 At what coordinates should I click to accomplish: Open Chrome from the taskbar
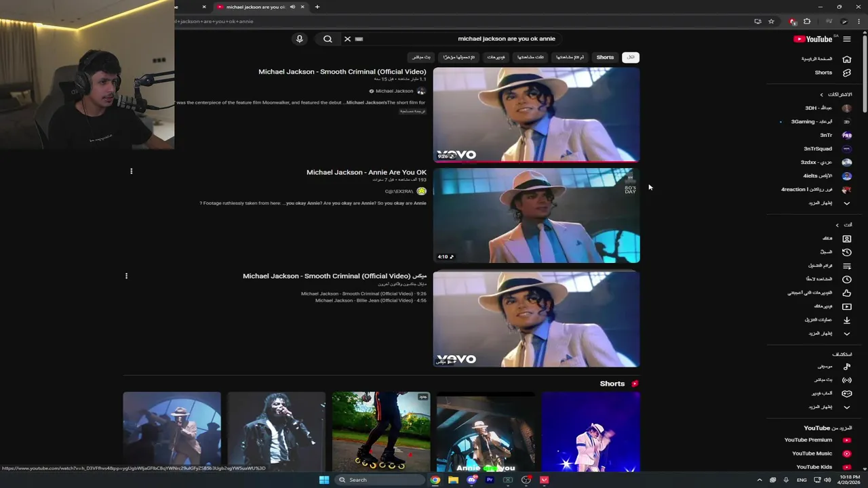[x=435, y=480]
